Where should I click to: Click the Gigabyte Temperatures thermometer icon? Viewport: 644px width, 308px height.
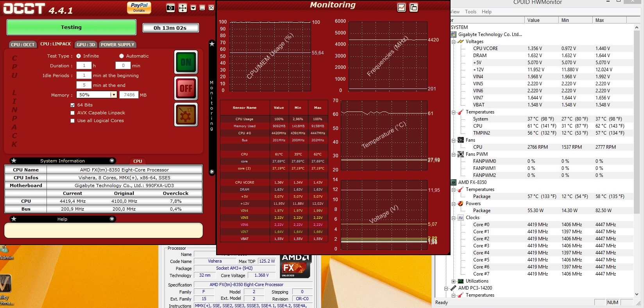[x=461, y=112]
